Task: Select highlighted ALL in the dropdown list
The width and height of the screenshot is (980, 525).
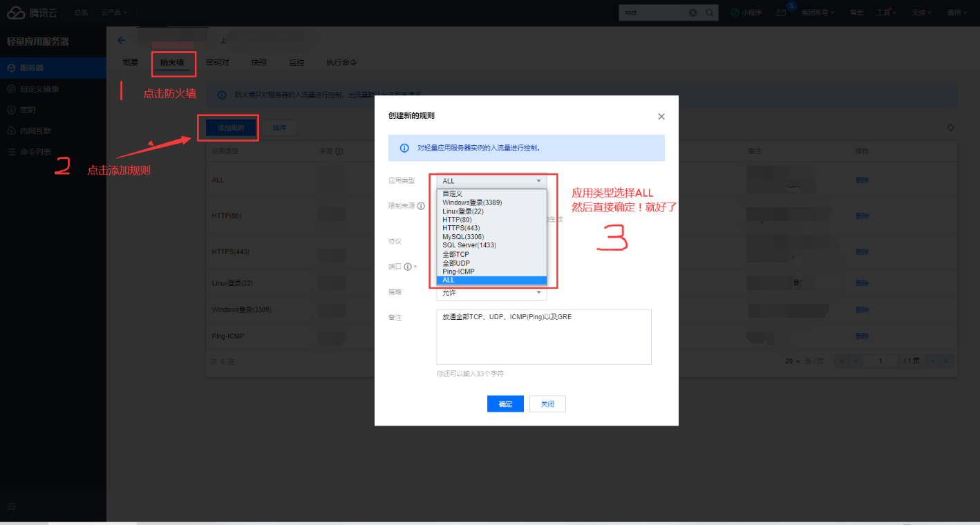Action: point(491,280)
